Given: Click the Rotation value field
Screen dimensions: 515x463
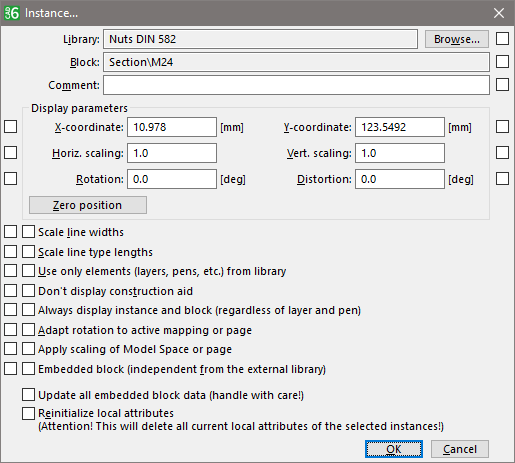Looking at the screenshot, I should click(172, 179).
